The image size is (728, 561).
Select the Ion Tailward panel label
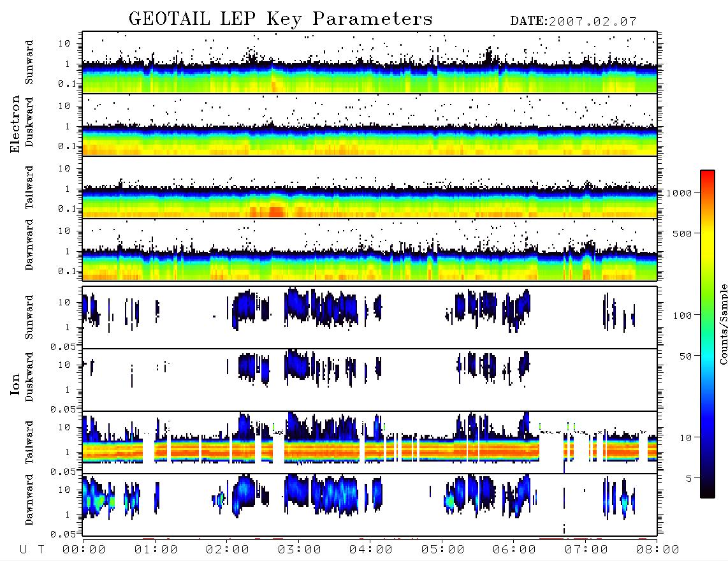29,442
